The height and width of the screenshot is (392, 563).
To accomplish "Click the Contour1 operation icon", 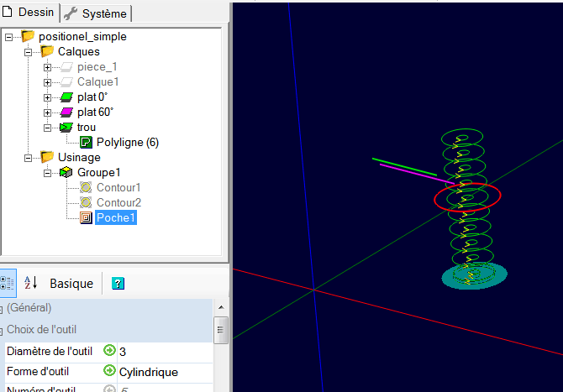I will click(86, 187).
